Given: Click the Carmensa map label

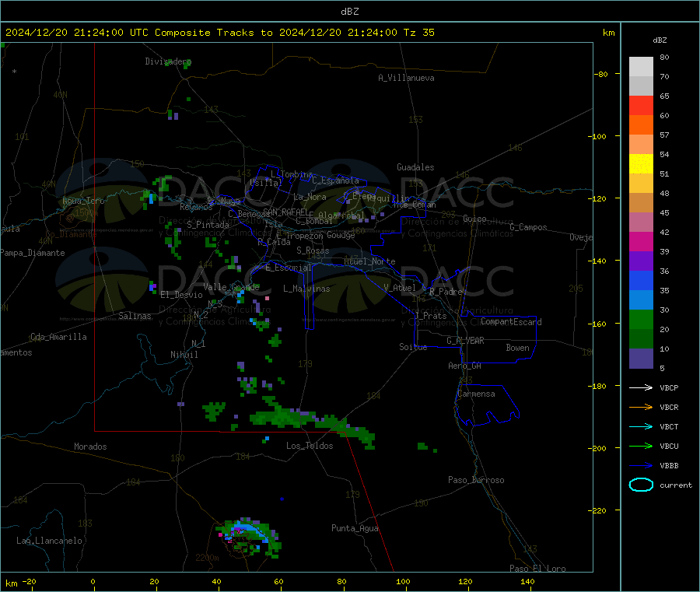Looking at the screenshot, I should [x=476, y=394].
